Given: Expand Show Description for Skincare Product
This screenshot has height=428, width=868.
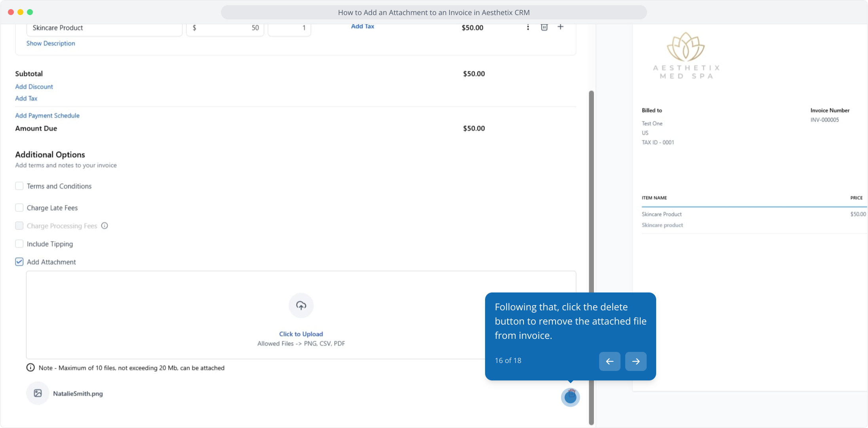Looking at the screenshot, I should [51, 43].
